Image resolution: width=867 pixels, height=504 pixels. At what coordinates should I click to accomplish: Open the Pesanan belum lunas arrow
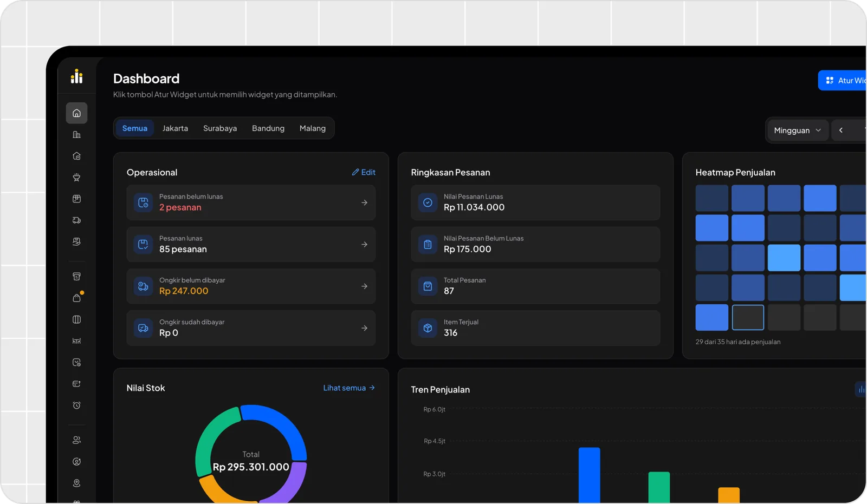coord(364,202)
